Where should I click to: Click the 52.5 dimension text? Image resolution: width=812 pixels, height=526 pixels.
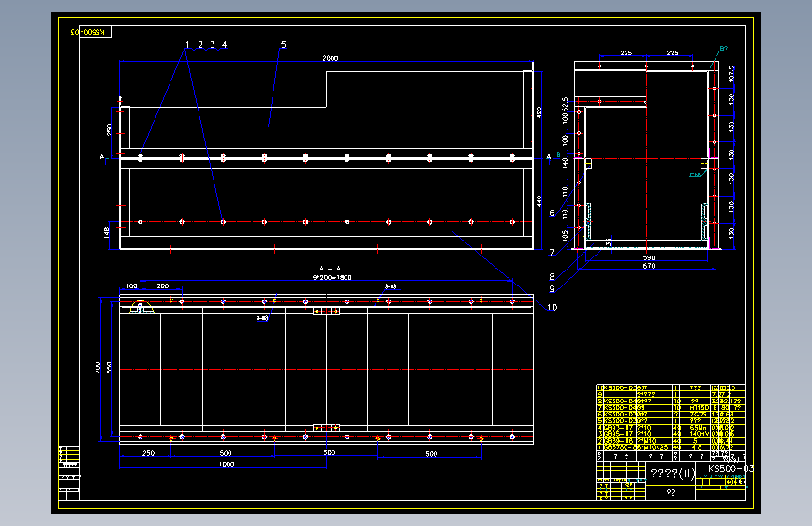tap(565, 103)
